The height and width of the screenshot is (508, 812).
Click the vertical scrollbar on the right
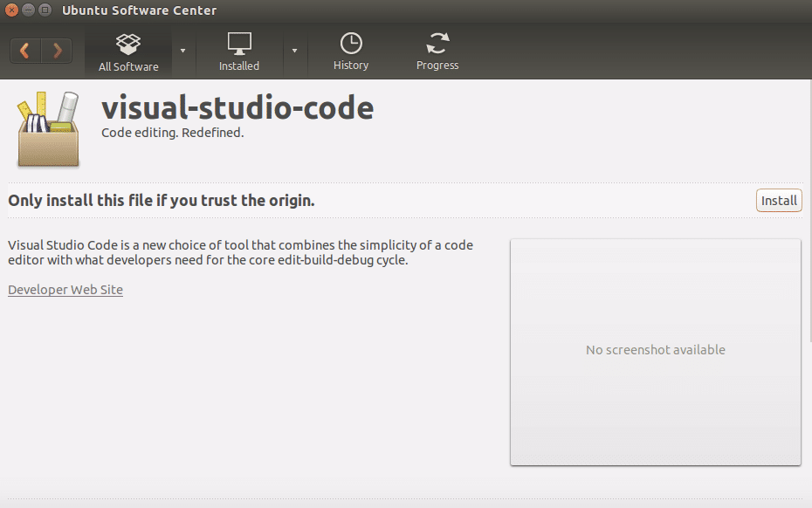(x=809, y=212)
